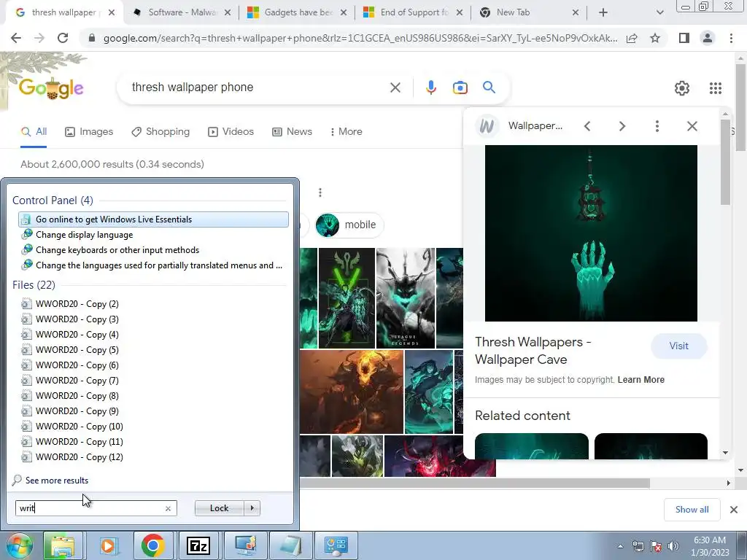The height and width of the screenshot is (560, 747).
Task: Open the Chrome tab list dropdown
Action: [x=659, y=12]
